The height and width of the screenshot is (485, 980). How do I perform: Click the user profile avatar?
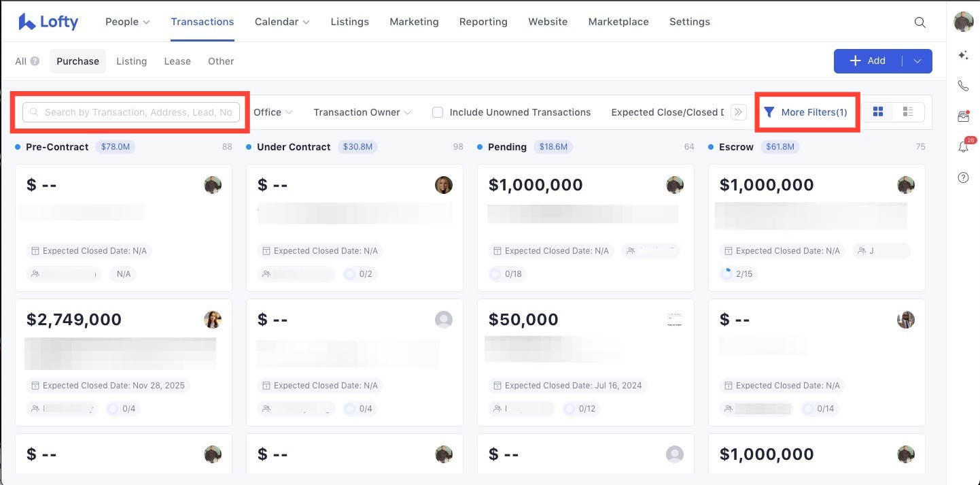tap(963, 22)
